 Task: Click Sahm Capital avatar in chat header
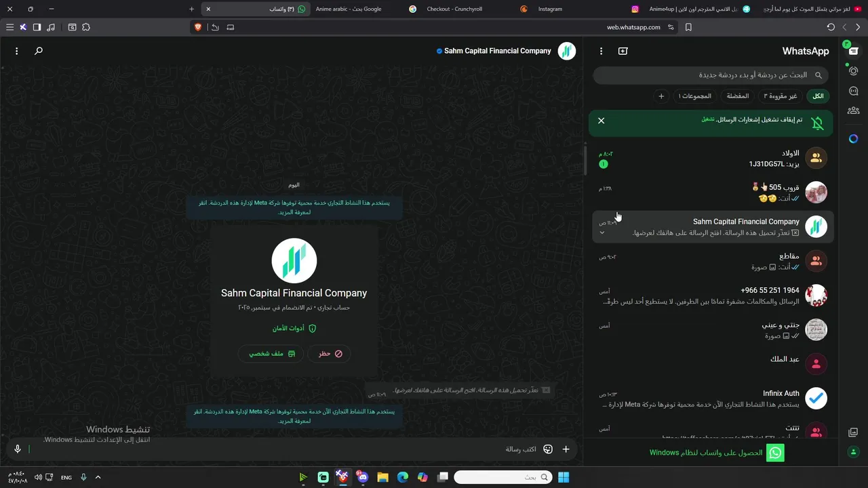567,51
